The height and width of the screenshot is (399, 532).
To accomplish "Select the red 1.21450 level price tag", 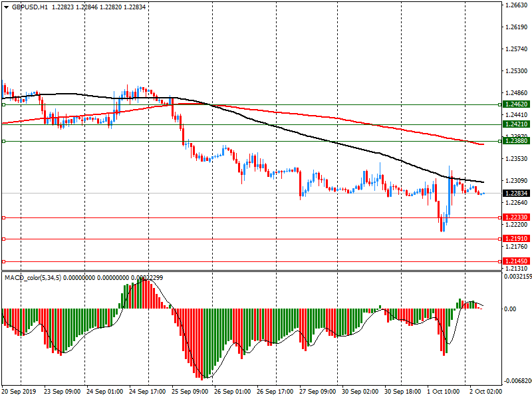I will point(517,261).
